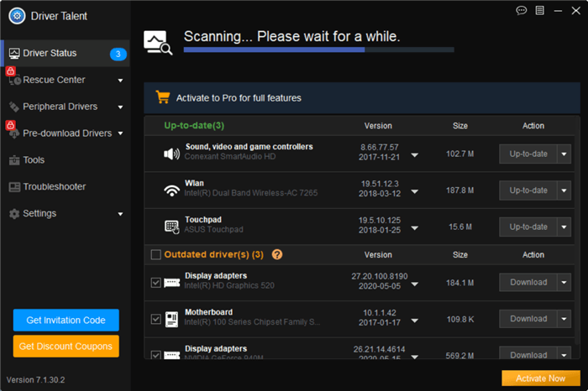
Task: Open Peripheral Drivers in the sidebar
Action: tap(66, 107)
